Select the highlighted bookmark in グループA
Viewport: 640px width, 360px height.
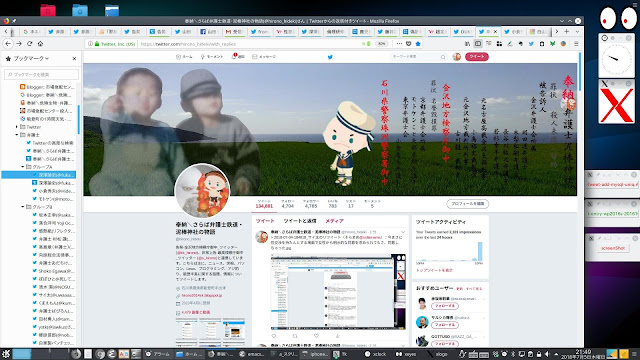(x=39, y=175)
